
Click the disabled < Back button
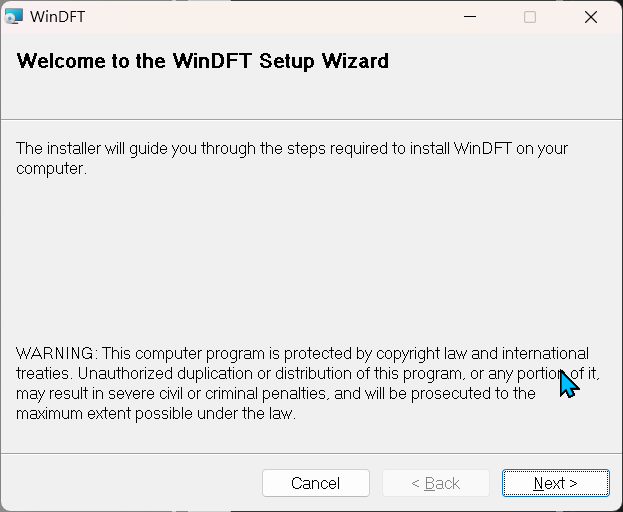click(436, 483)
